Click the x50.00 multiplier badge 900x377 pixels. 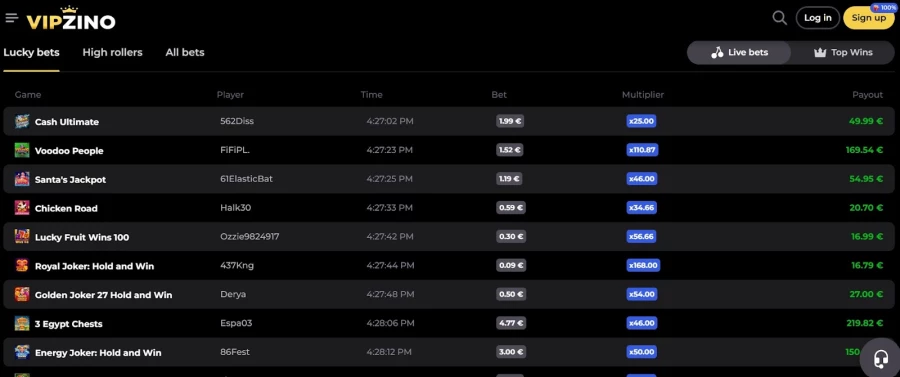pyautogui.click(x=642, y=352)
